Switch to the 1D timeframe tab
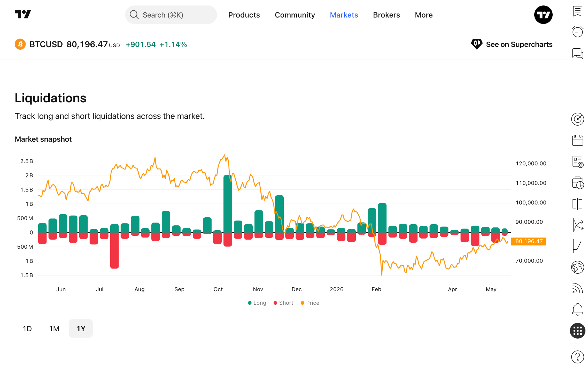Image resolution: width=588 pixels, height=368 pixels. pyautogui.click(x=27, y=328)
